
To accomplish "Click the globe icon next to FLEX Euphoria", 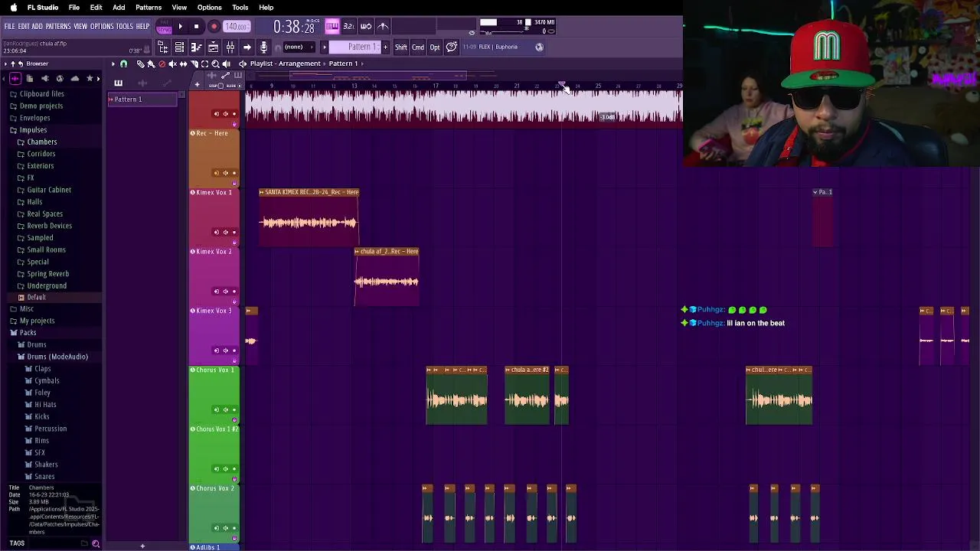I will point(539,47).
